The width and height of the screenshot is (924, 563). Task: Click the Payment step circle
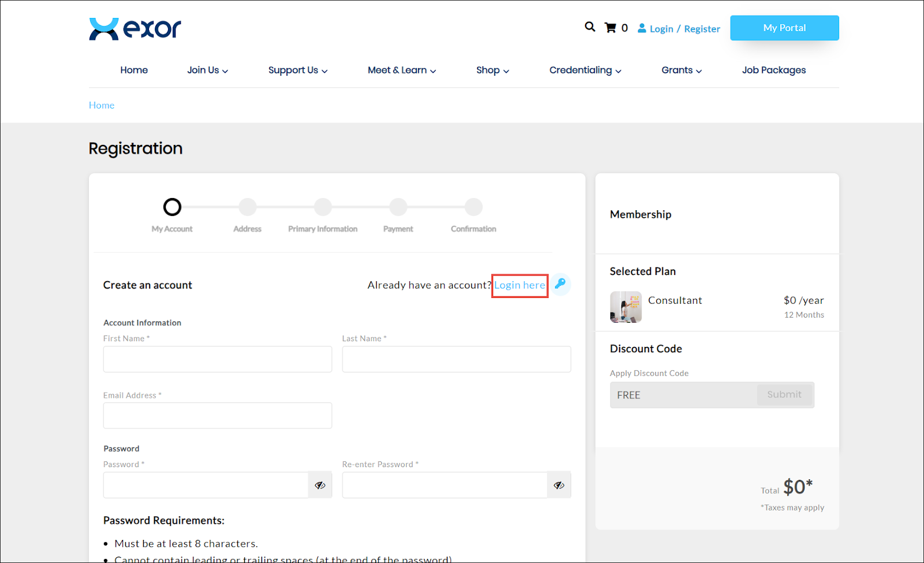[x=398, y=207]
